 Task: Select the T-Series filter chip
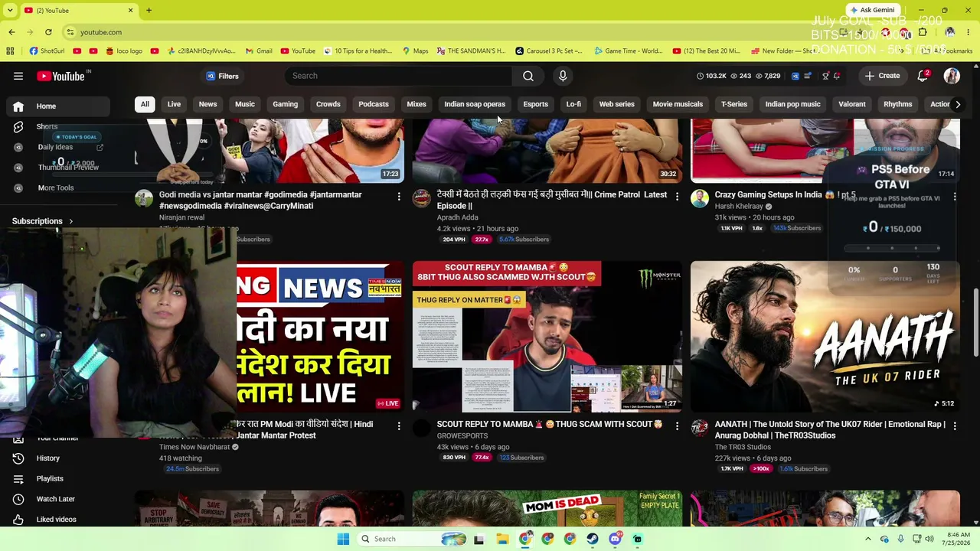(x=734, y=104)
